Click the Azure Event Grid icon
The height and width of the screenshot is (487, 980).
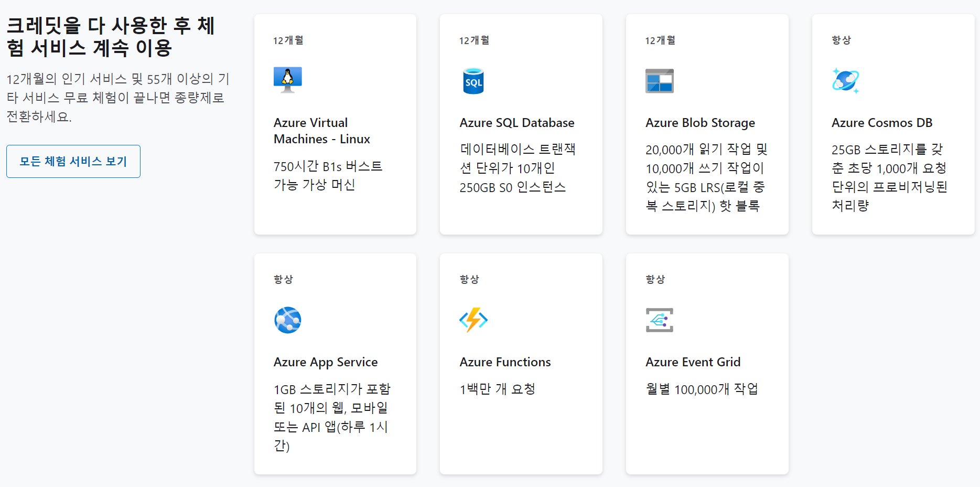[x=660, y=320]
